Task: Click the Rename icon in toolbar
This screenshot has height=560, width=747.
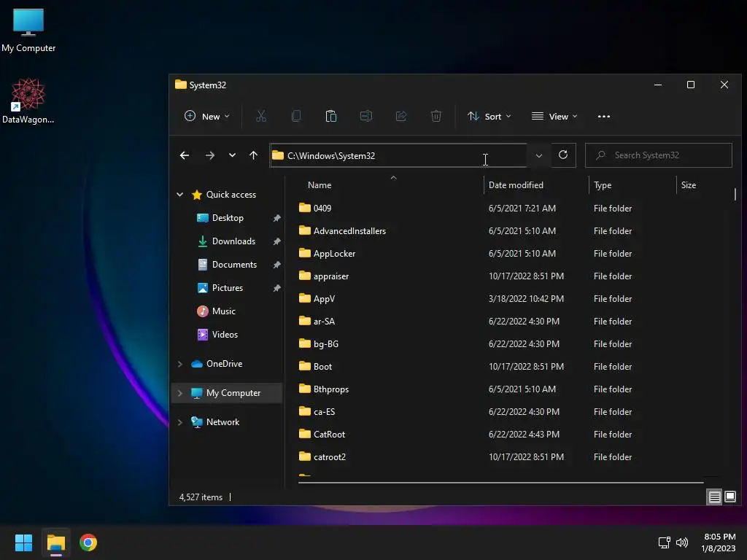Action: click(366, 116)
